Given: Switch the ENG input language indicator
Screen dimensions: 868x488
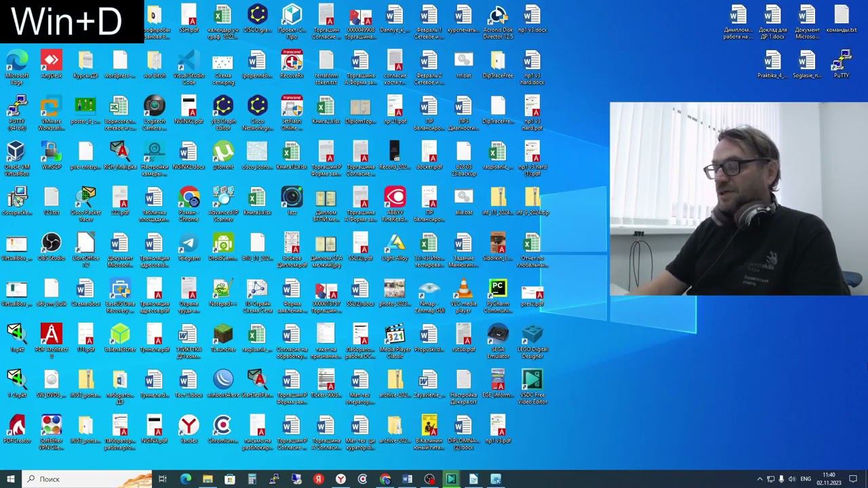Looking at the screenshot, I should click(x=806, y=479).
